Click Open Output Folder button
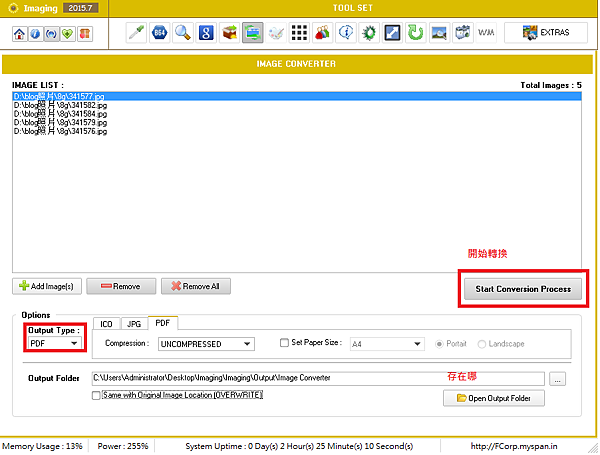600x455 pixels. pyautogui.click(x=494, y=399)
